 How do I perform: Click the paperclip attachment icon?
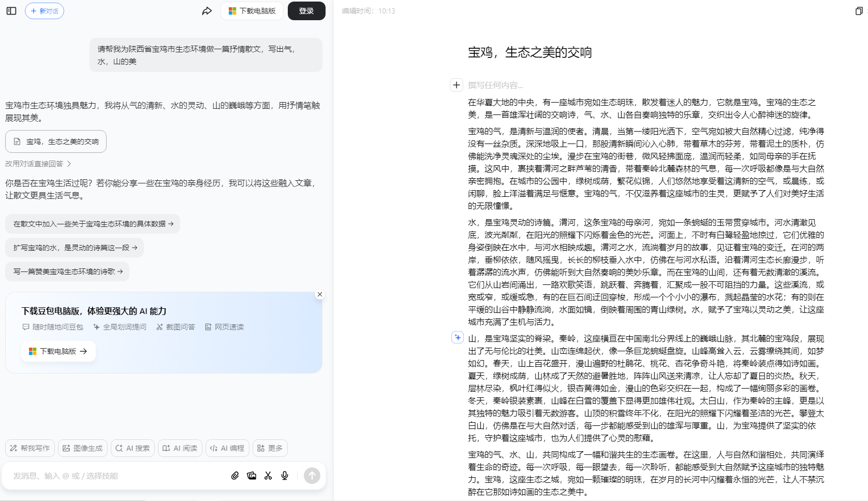click(x=235, y=476)
